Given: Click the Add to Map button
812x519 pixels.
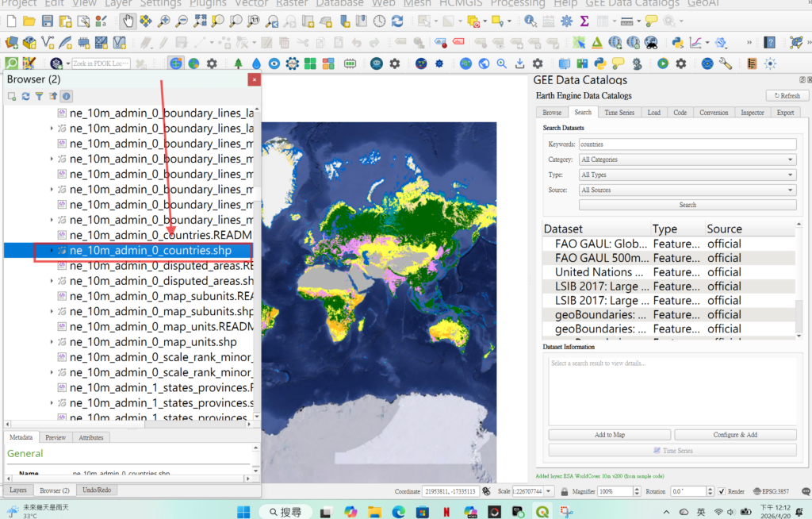Looking at the screenshot, I should [x=609, y=435].
